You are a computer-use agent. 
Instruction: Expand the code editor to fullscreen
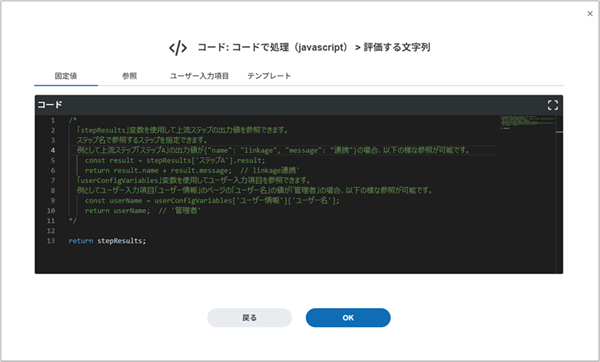(x=553, y=105)
